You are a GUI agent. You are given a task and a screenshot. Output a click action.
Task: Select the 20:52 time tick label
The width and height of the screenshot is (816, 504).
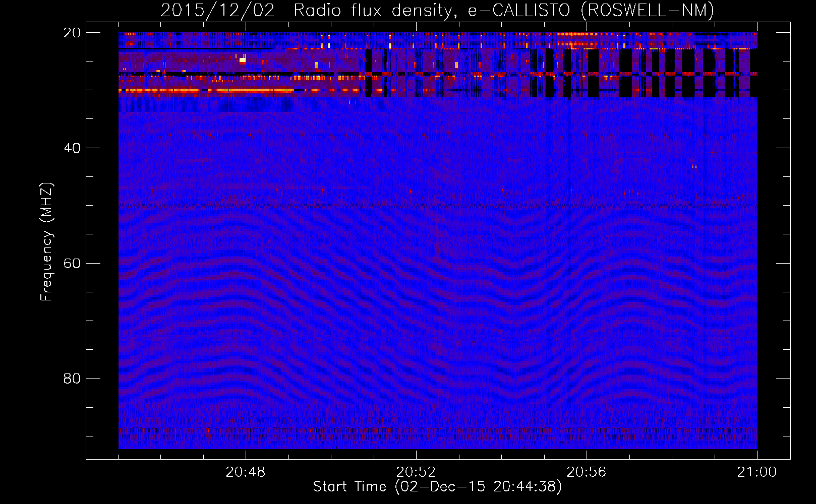416,472
